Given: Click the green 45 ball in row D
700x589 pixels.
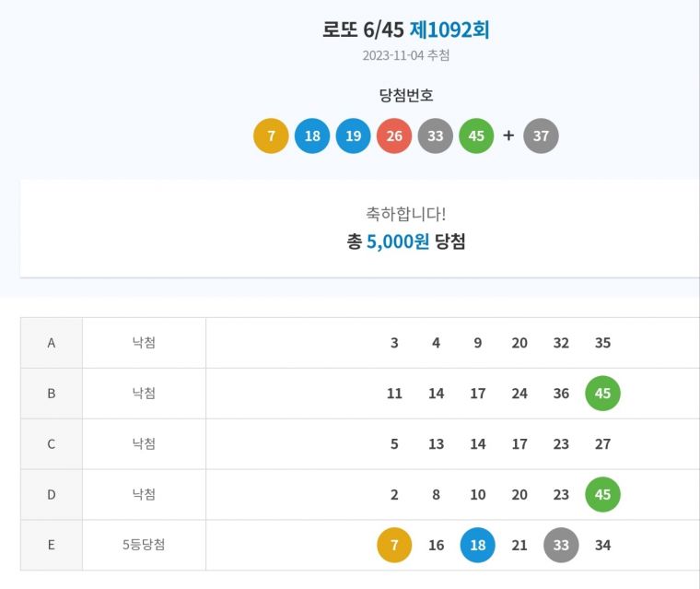Looking at the screenshot, I should 602,495.
